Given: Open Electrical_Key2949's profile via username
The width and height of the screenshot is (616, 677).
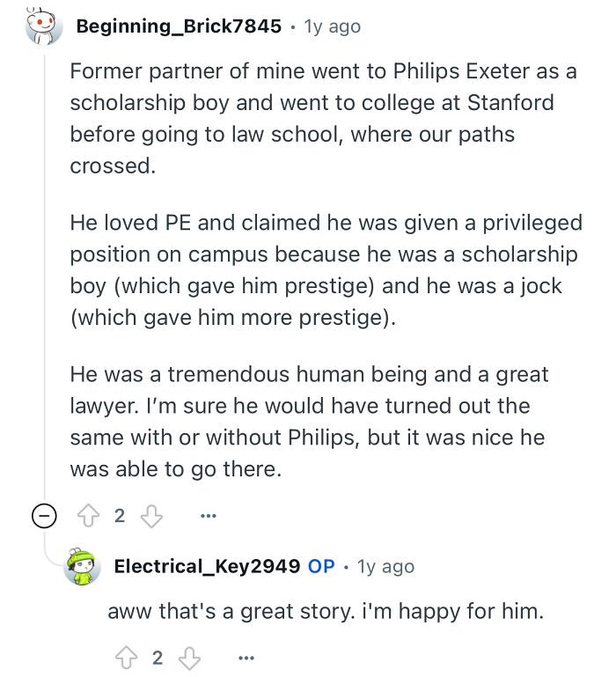Looking at the screenshot, I should point(207,566).
